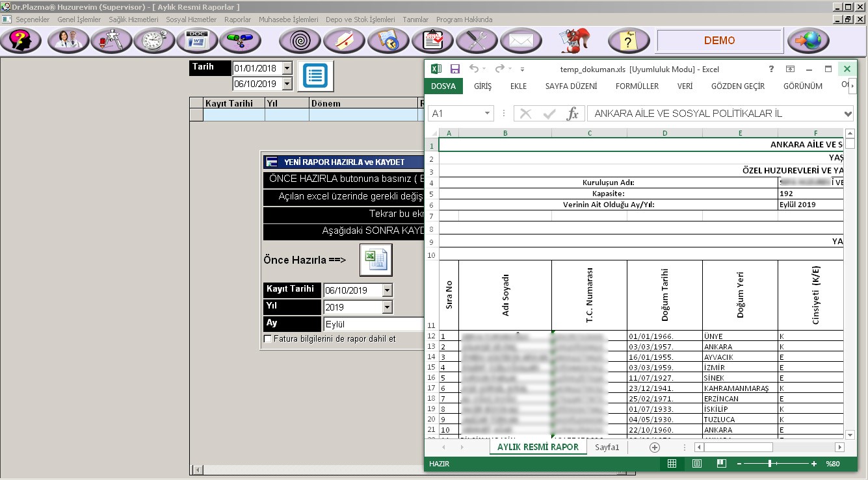Click the %80 zoom level in status bar
This screenshot has height=480, width=868.
834,464
